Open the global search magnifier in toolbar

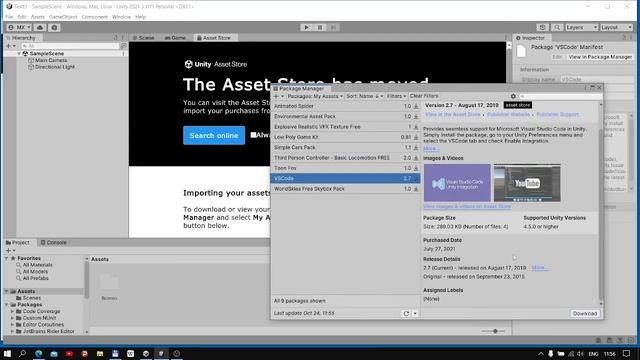click(x=557, y=27)
